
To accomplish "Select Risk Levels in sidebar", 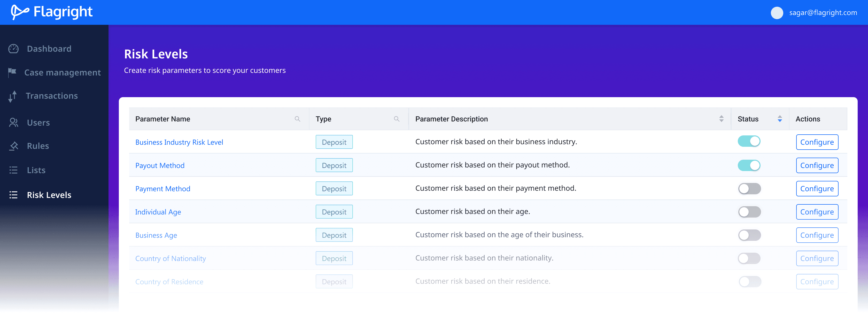I will click(x=49, y=195).
